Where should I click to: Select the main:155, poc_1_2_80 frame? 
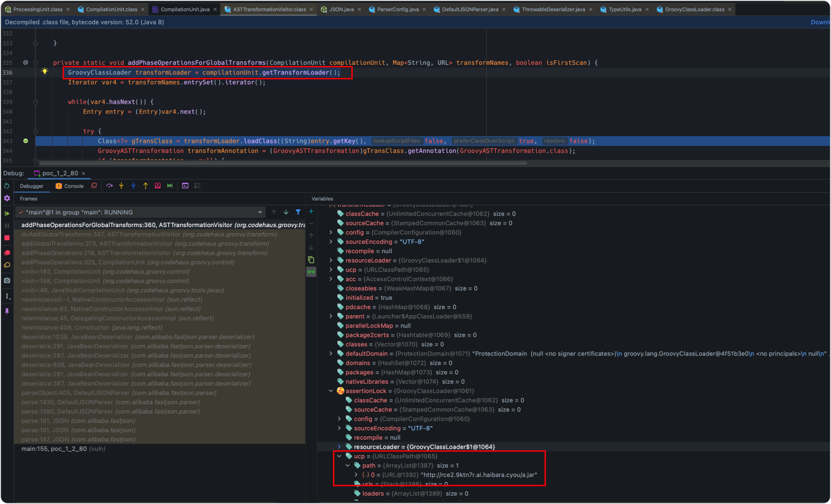(160, 449)
